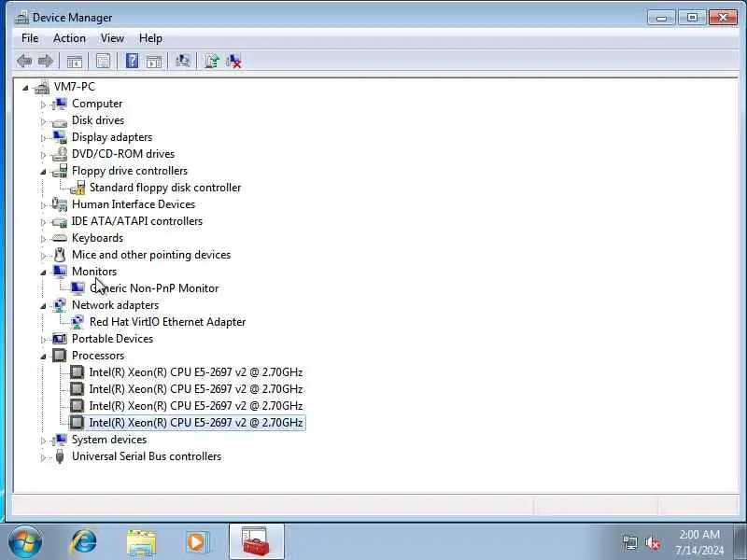747x560 pixels.
Task: Select the Computer category icon
Action: [60, 104]
